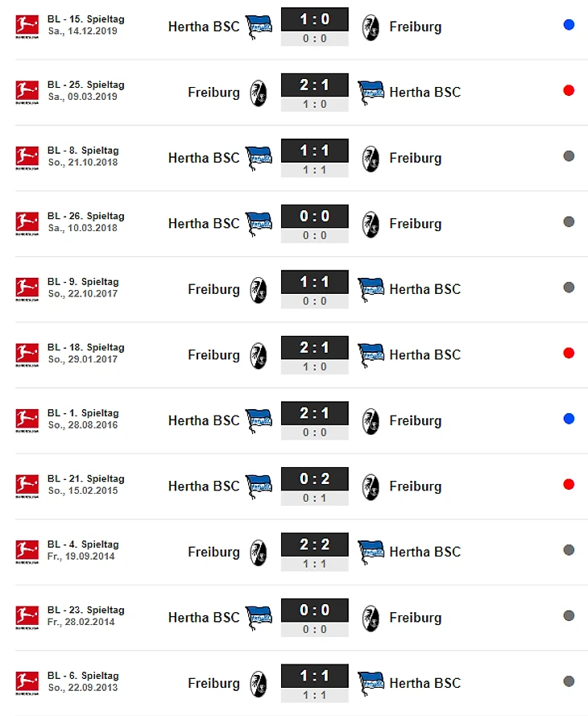
Task: Open the 0:2 score of the 15.02.2015 match
Action: click(x=315, y=478)
